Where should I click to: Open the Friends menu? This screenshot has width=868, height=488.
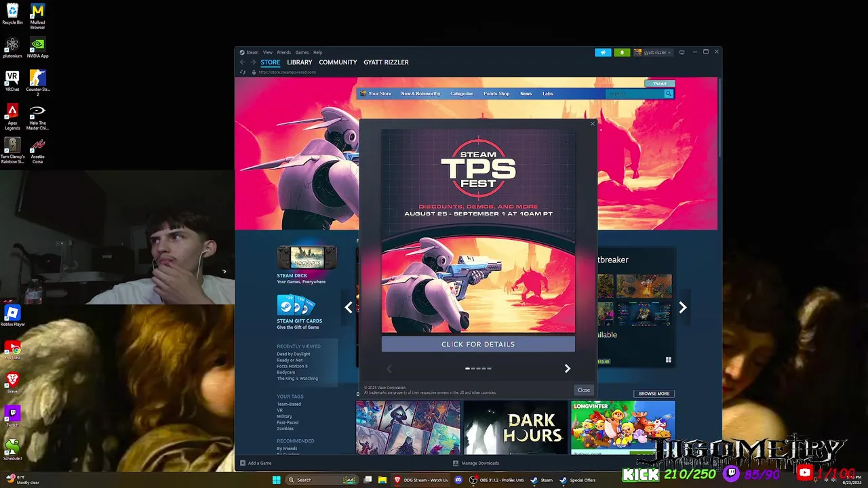click(284, 52)
